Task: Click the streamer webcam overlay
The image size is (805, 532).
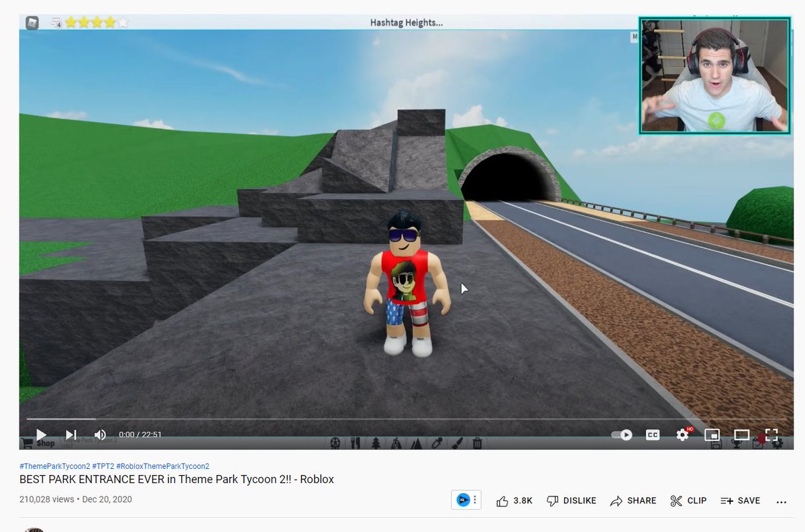Action: click(714, 75)
